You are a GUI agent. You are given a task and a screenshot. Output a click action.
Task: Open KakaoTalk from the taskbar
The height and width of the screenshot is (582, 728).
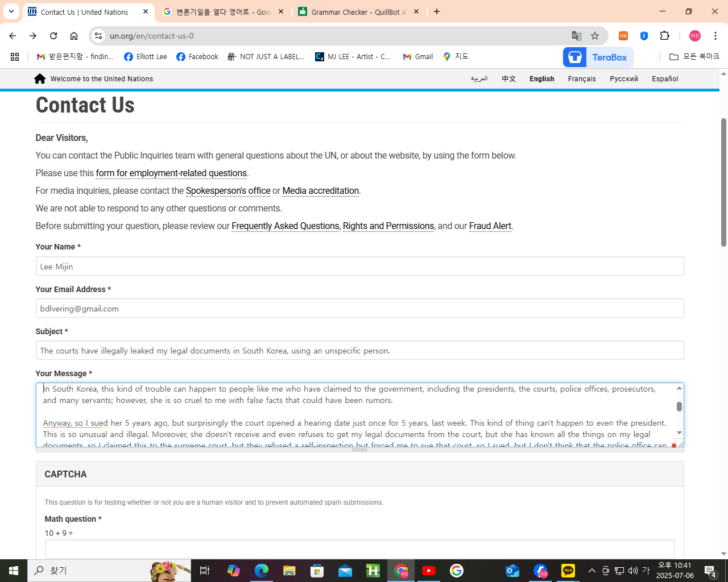click(x=568, y=571)
